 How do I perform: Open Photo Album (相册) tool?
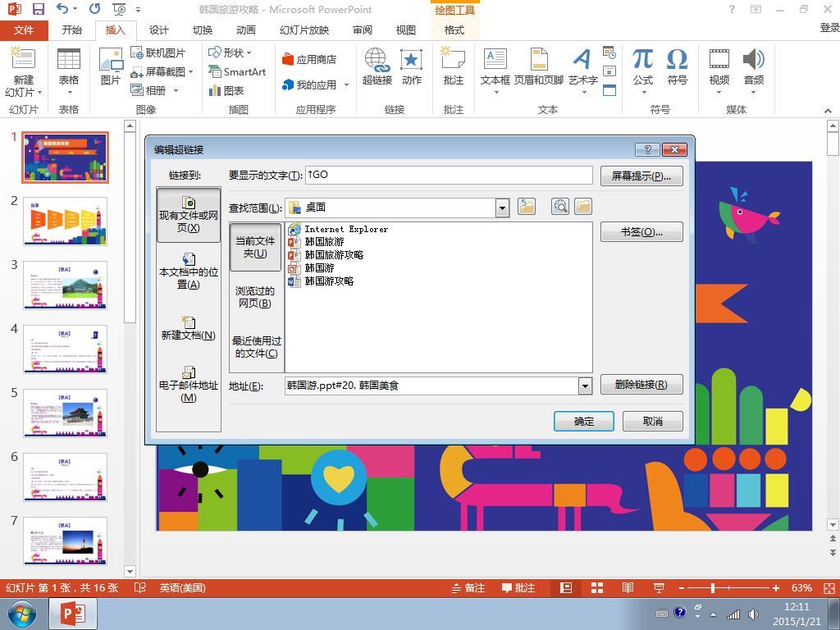point(154,90)
